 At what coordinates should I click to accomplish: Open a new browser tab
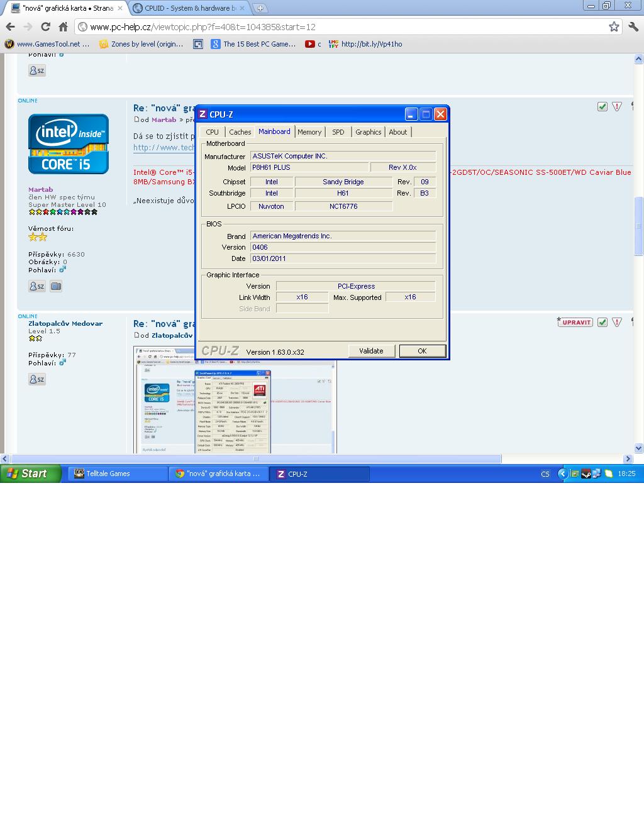260,8
